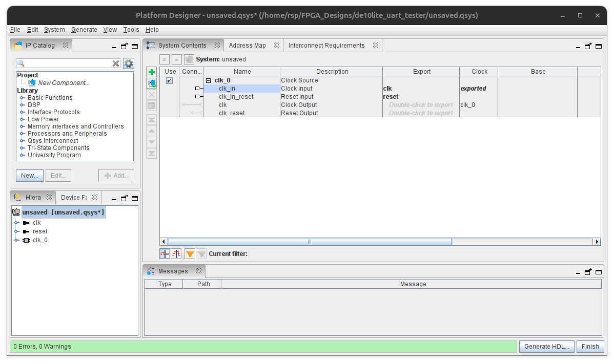The image size is (614, 364).
Task: Open the Generate menu
Action: click(x=84, y=30)
